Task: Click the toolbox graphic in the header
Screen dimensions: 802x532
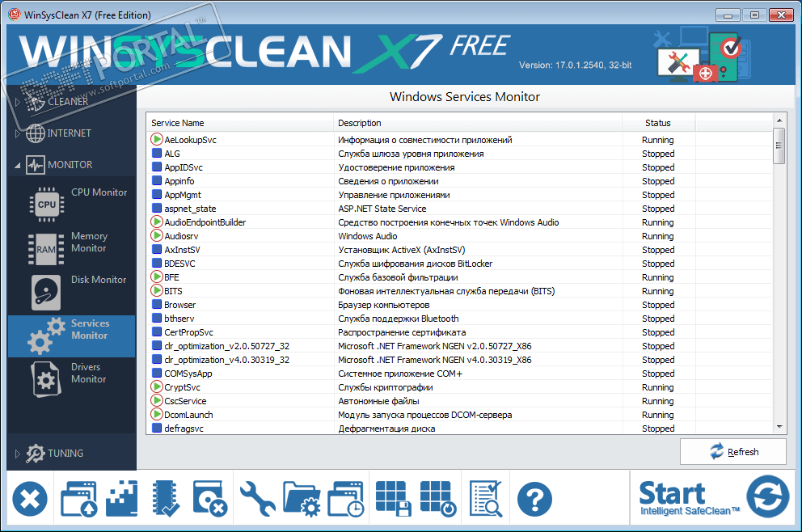Action: (x=701, y=55)
